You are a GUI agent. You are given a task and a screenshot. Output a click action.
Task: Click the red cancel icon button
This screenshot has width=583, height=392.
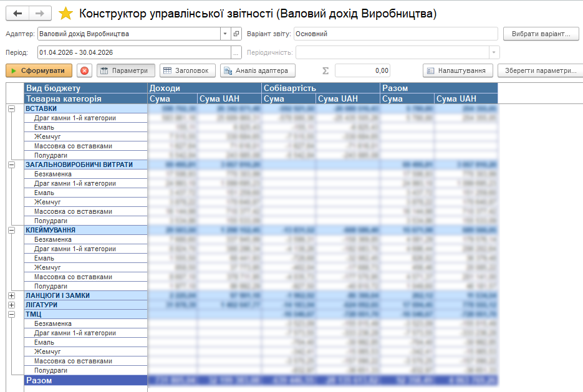coord(84,70)
